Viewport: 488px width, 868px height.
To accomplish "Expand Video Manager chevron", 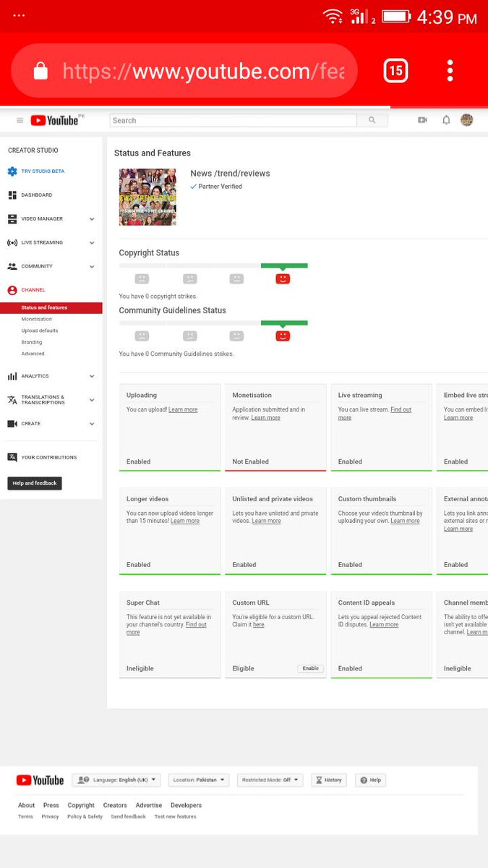I will point(92,219).
